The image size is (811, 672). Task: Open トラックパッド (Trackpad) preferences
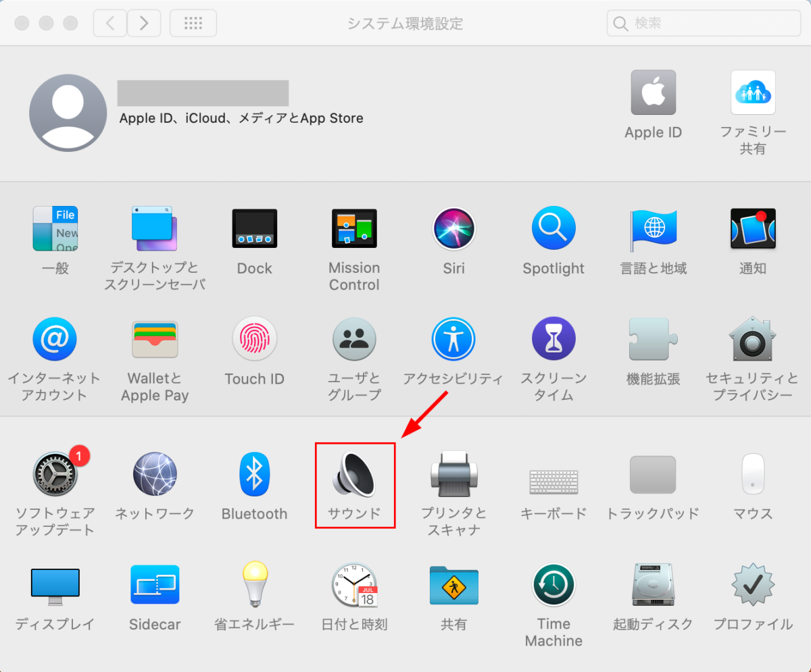[654, 474]
